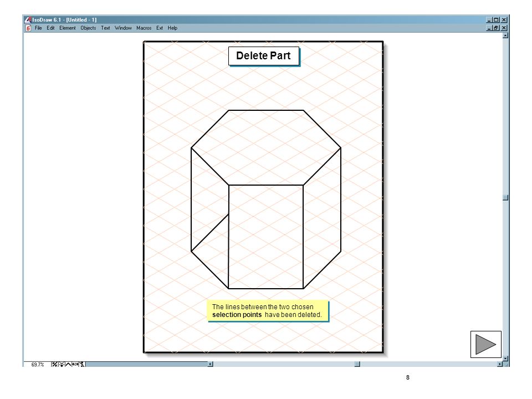Click the IsoDraw document icon in menu bar
This screenshot has height=399, width=532.
28,28
